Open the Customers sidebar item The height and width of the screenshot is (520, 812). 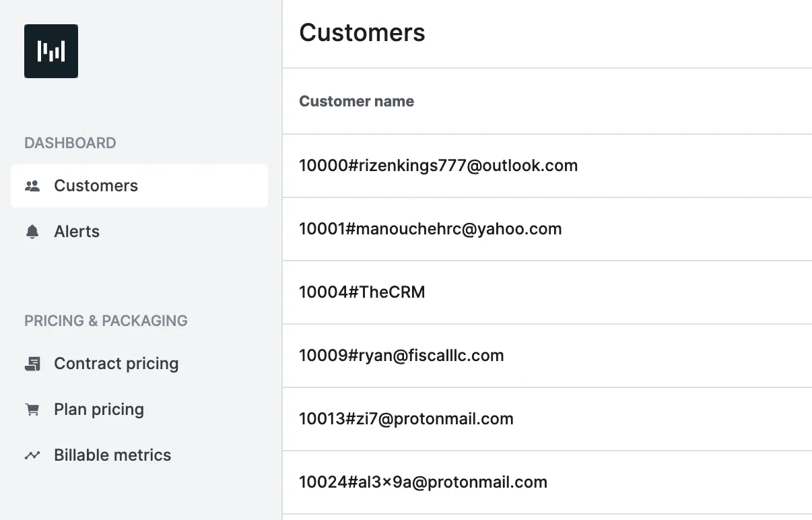click(x=96, y=186)
